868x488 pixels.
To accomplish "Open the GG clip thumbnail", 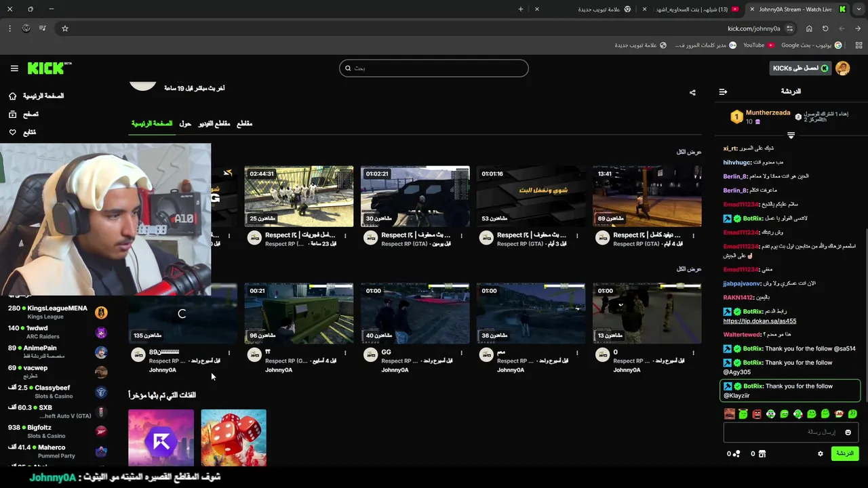I will pyautogui.click(x=415, y=313).
